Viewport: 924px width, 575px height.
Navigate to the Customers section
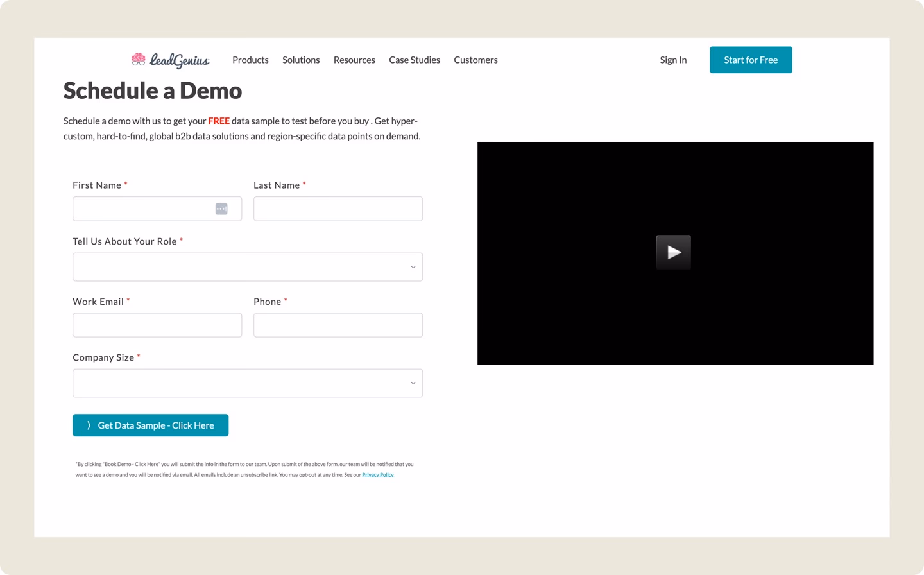[475, 60]
